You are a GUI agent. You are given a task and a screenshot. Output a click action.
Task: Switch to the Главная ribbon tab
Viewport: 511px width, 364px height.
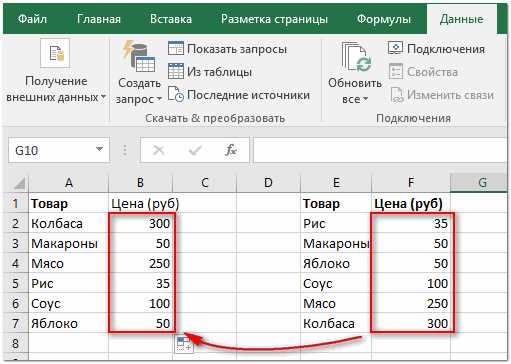click(99, 19)
